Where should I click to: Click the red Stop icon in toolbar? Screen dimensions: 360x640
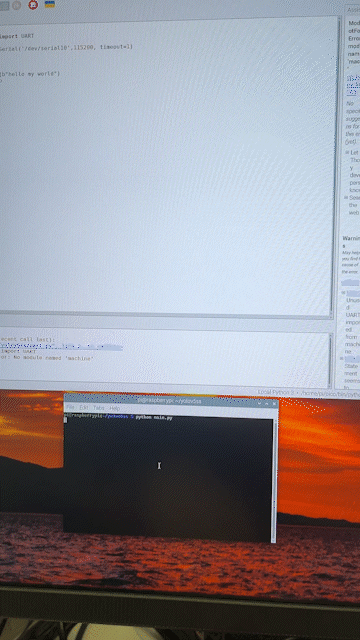point(33,5)
